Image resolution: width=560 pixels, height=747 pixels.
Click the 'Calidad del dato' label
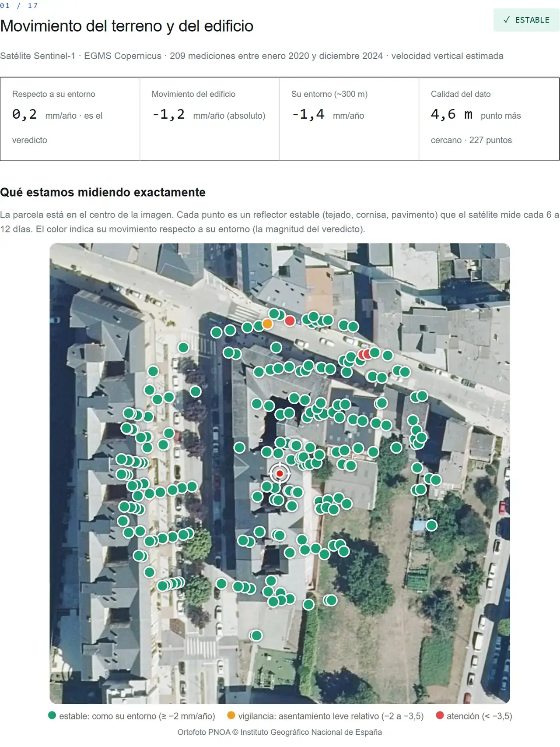[461, 94]
